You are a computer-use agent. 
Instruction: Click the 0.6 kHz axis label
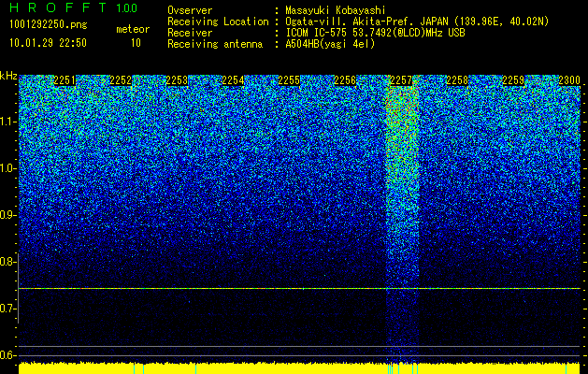[8, 355]
